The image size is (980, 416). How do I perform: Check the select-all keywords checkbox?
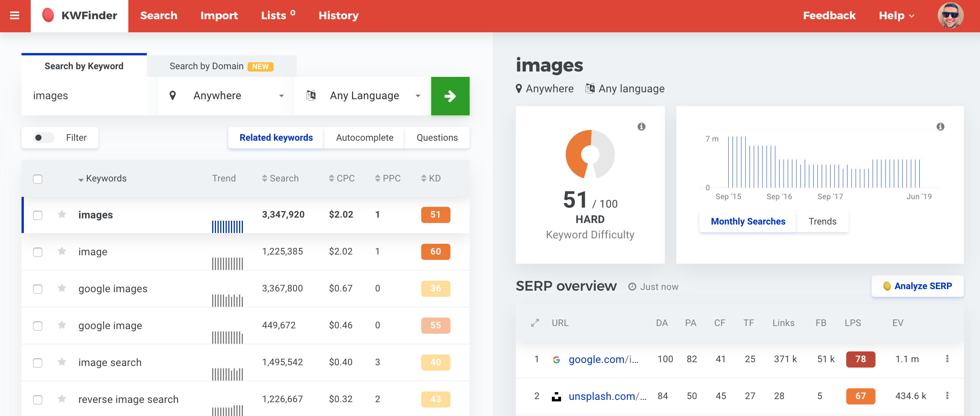pyautogui.click(x=38, y=179)
